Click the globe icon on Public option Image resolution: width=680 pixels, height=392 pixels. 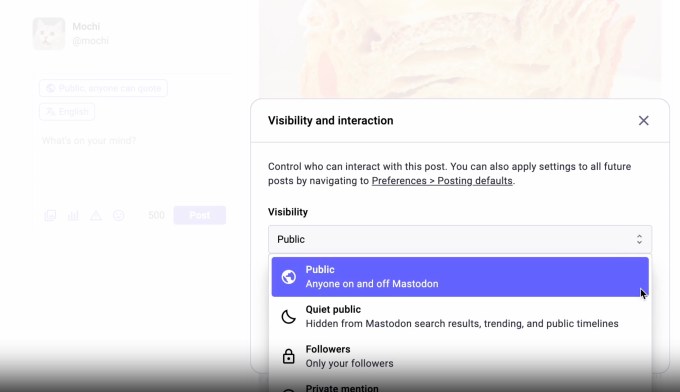click(288, 277)
